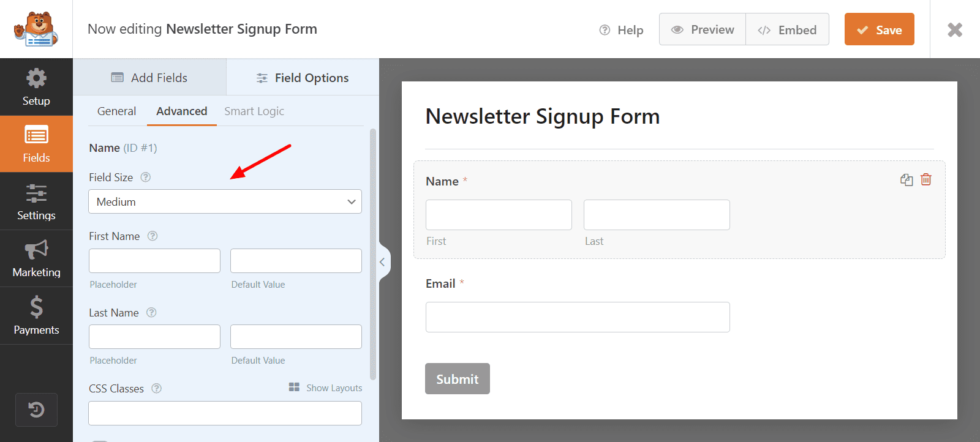Collapse the sidebar panel with chevron

pos(382,262)
